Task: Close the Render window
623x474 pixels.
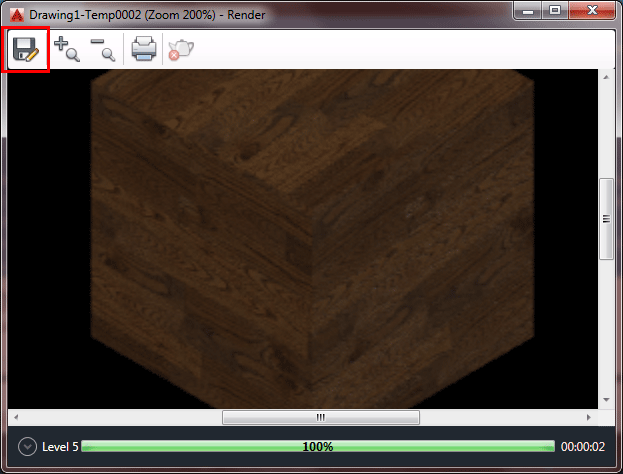Action: coord(592,10)
